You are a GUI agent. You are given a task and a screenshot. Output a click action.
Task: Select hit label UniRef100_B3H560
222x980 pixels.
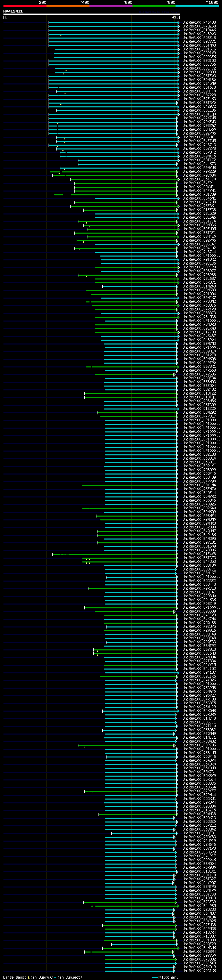[199, 129]
